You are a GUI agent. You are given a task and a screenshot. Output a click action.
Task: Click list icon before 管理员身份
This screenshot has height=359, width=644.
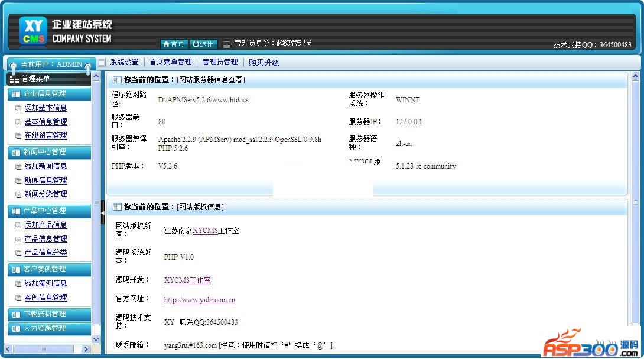[226, 44]
